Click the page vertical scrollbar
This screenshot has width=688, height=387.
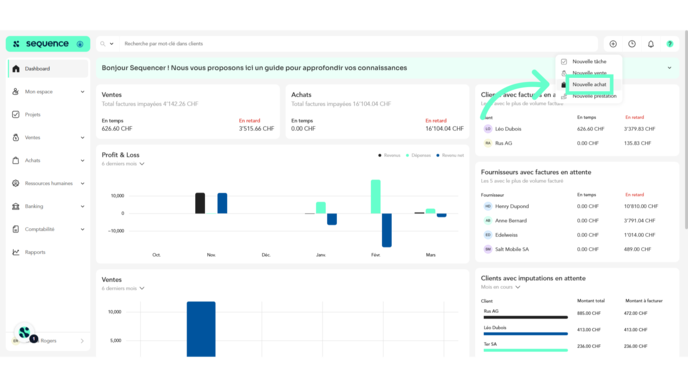click(686, 129)
